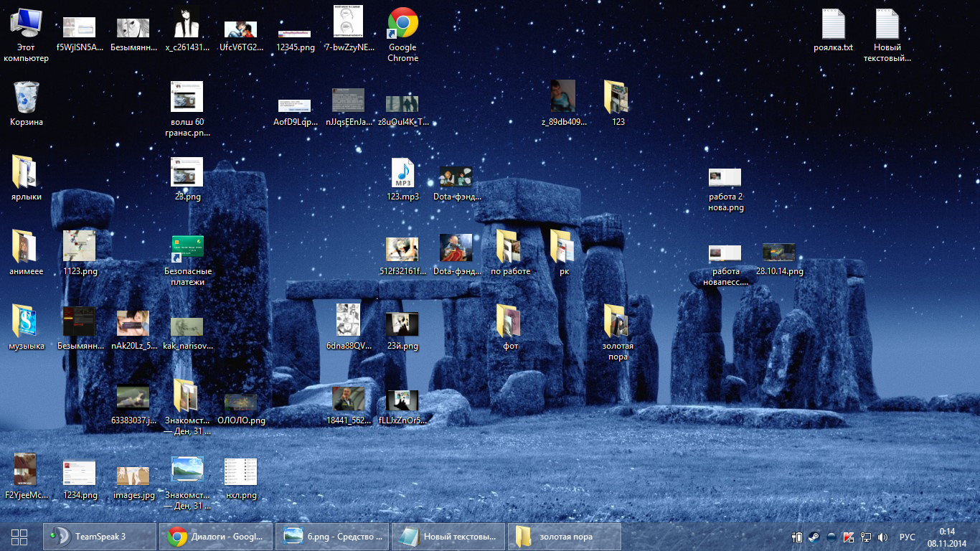Click the battery power tray icon
Image resolution: width=980 pixels, height=551 pixels.
[x=796, y=537]
